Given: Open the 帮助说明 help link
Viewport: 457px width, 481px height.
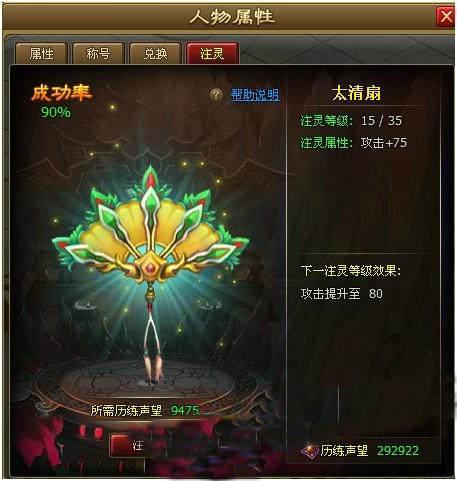Looking at the screenshot, I should [255, 95].
